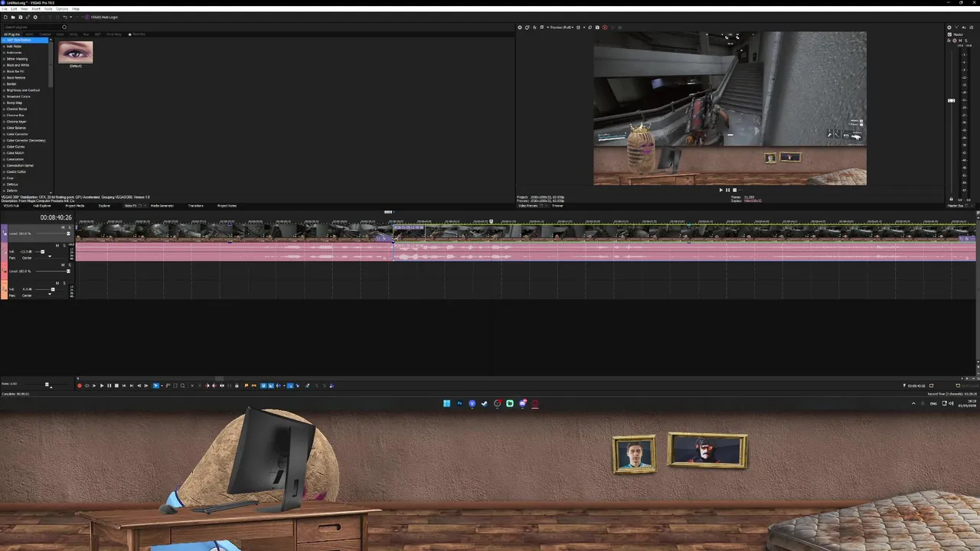Play from start in the timeline transport

tap(94, 386)
